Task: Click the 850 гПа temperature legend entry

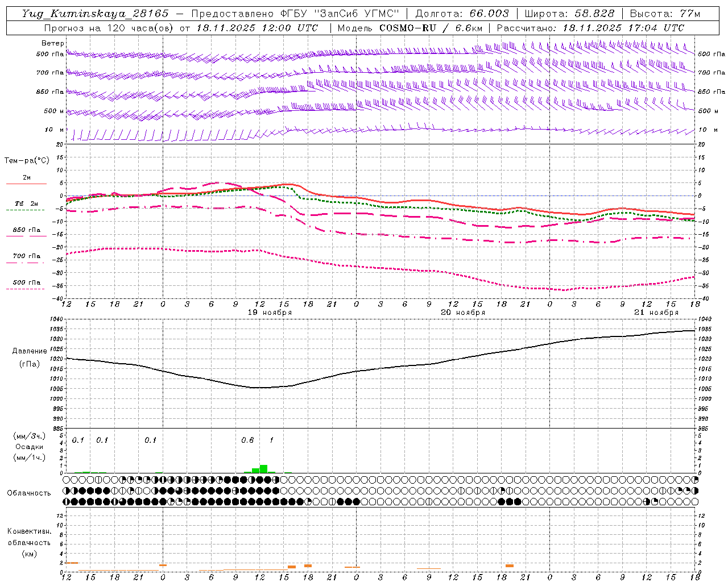Action: click(26, 230)
